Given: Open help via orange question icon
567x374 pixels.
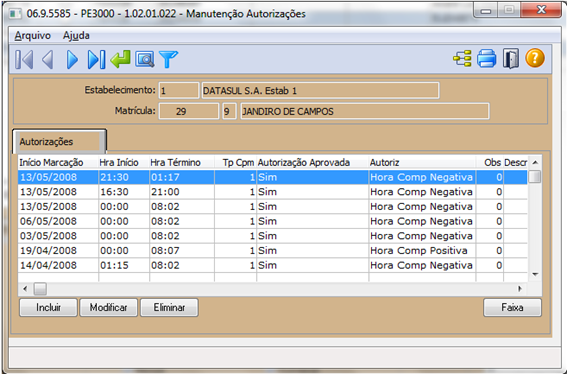Looking at the screenshot, I should click(x=535, y=58).
